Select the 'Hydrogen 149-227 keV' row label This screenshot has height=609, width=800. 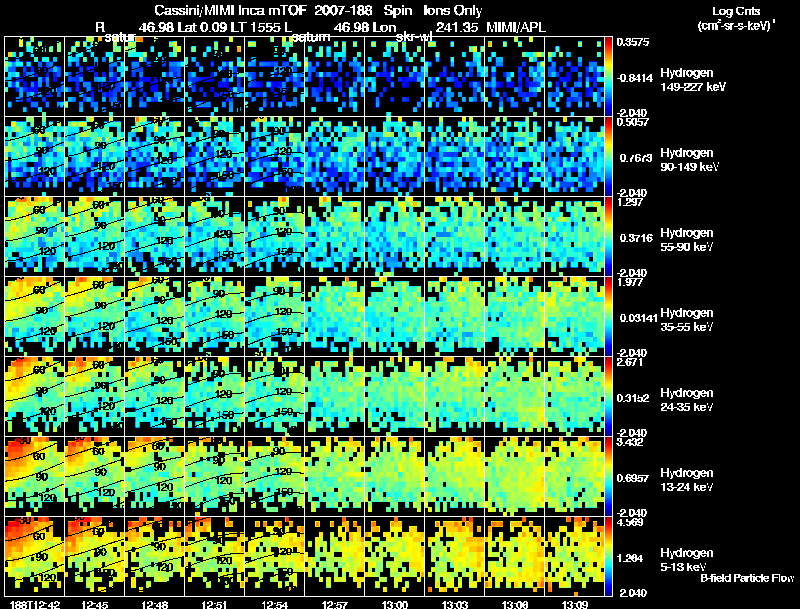693,80
